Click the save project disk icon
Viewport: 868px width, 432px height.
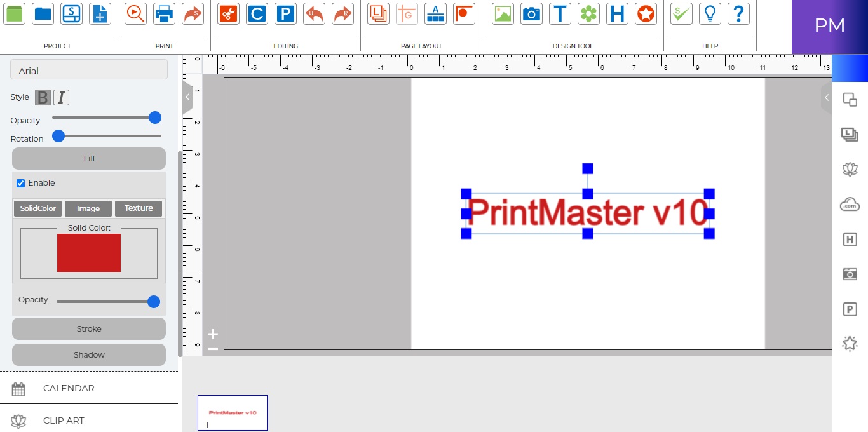pos(71,13)
